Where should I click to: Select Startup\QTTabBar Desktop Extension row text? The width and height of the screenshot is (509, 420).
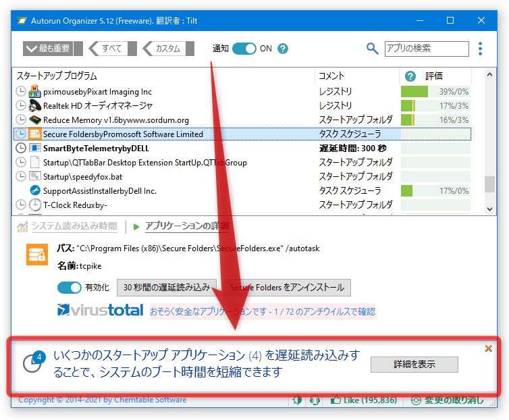[144, 163]
